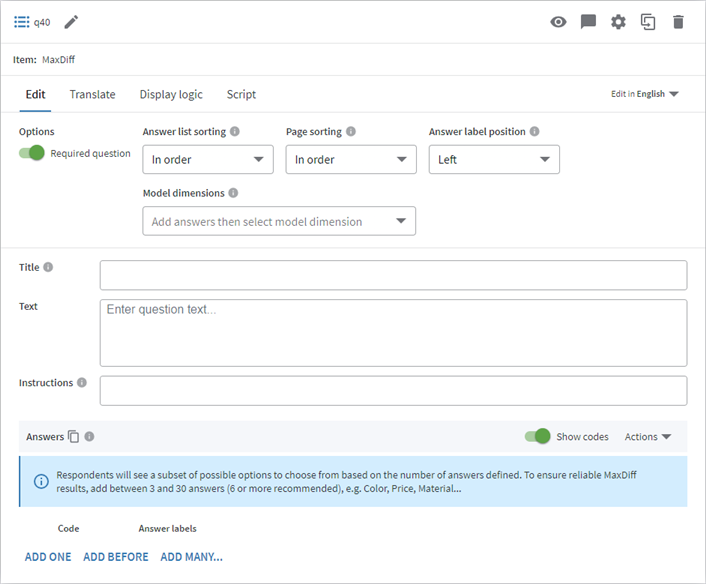706x584 pixels.
Task: Click the info icon beside Answers header
Action: pos(89,436)
